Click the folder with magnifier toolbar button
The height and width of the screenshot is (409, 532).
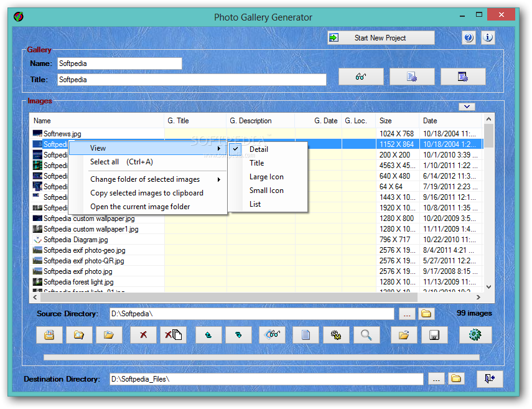(x=79, y=335)
